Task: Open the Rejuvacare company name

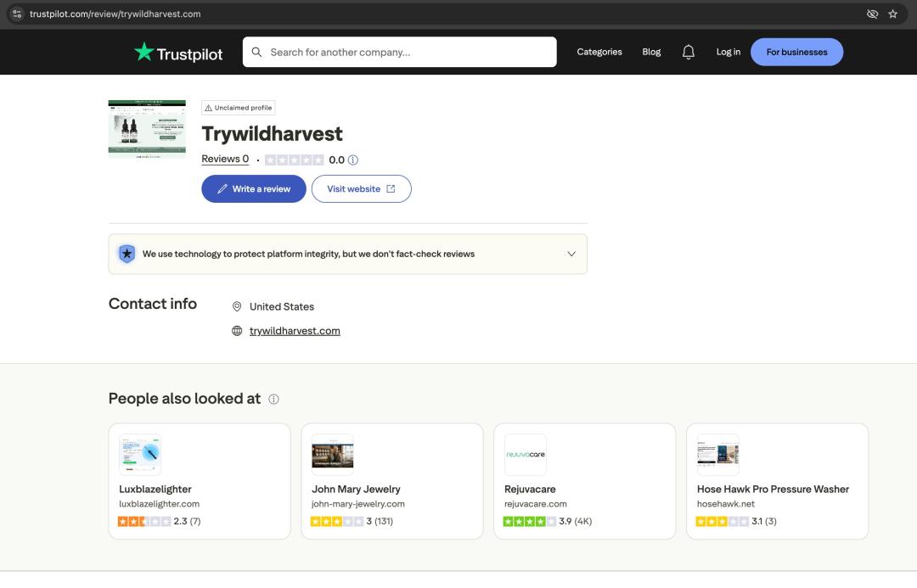Action: coord(530,490)
